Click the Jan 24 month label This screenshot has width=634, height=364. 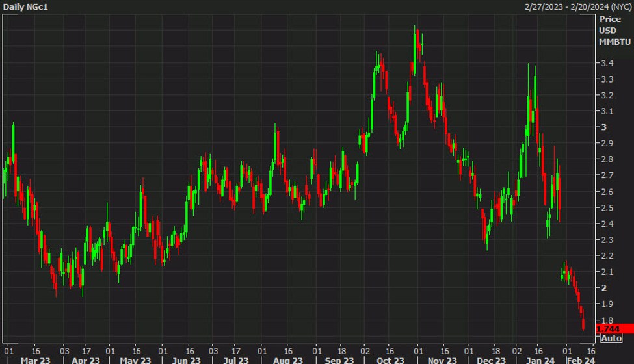(540, 359)
